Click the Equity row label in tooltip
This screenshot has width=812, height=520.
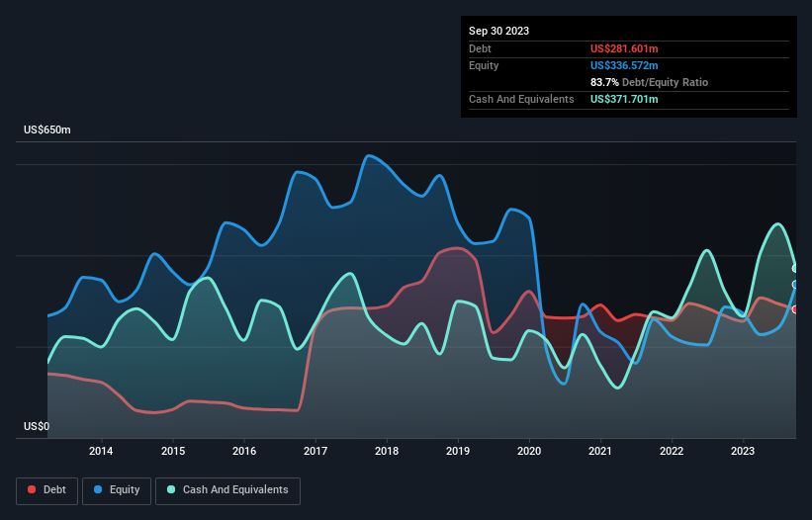[484, 65]
